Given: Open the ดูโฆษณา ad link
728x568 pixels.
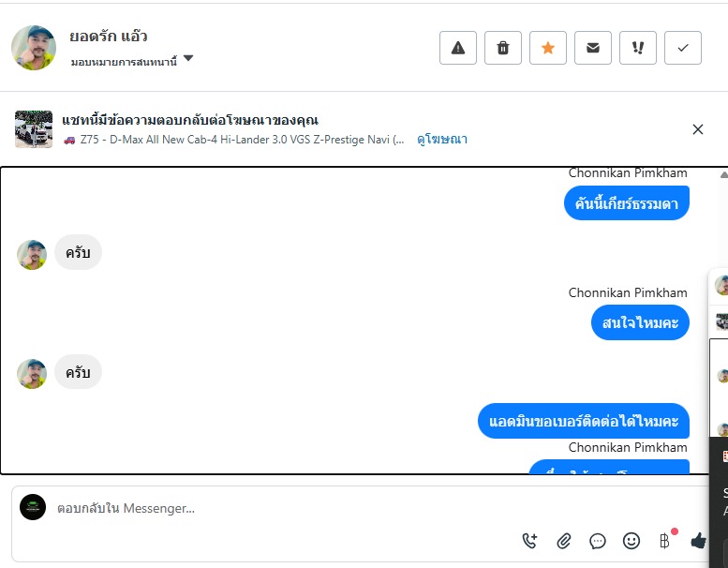Looking at the screenshot, I should click(x=442, y=140).
